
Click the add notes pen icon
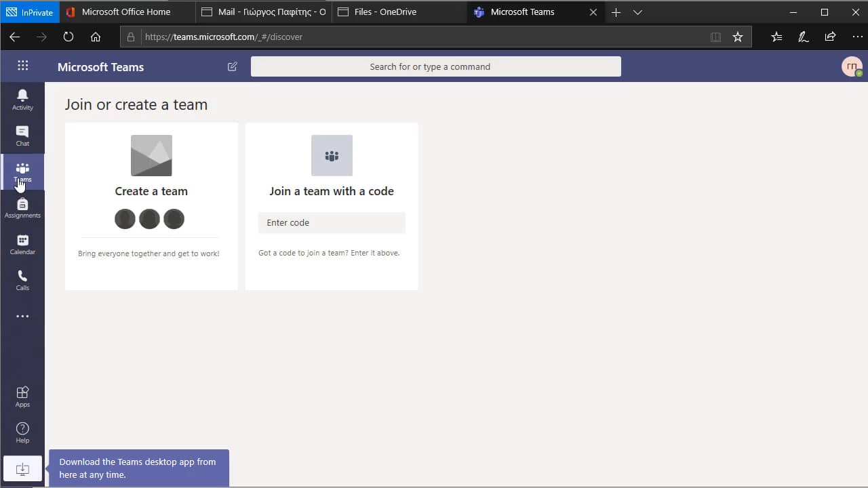click(x=804, y=37)
